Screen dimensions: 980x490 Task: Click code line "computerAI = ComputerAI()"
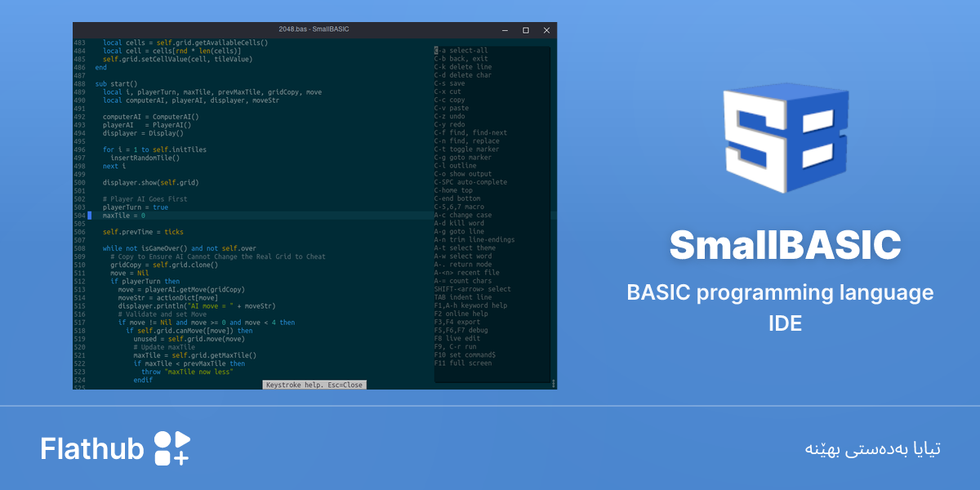pyautogui.click(x=151, y=116)
